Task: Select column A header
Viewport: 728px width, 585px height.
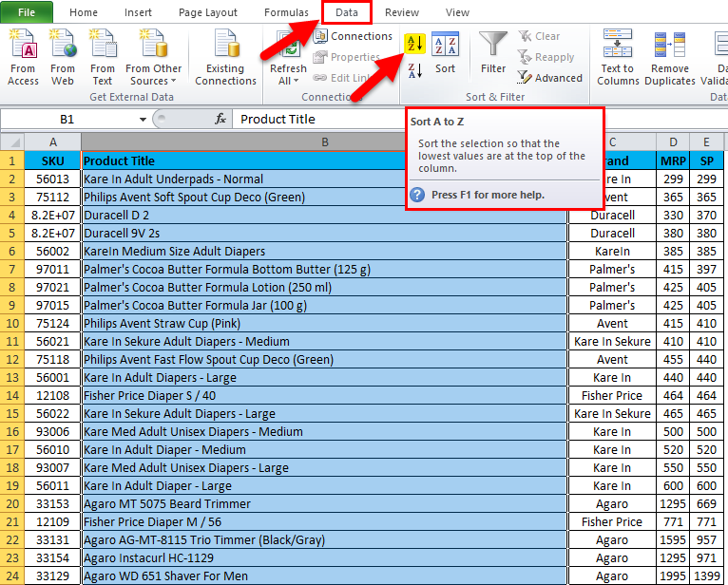Action: point(53,142)
